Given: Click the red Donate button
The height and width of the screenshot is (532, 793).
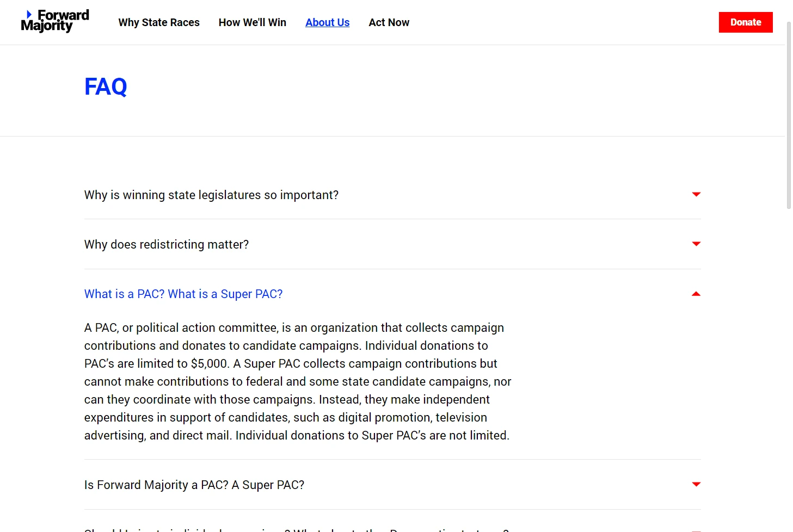Looking at the screenshot, I should 746,22.
